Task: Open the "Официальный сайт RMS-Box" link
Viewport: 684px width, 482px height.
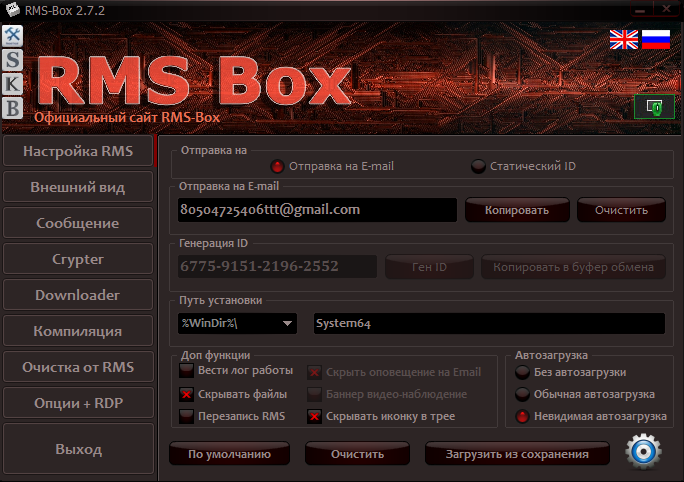Action: (126, 118)
